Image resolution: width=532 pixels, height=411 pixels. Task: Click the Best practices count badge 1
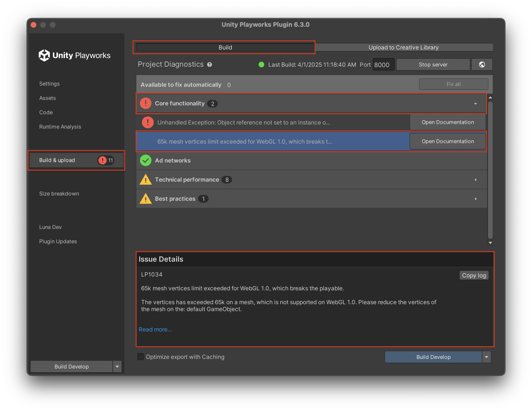(203, 199)
